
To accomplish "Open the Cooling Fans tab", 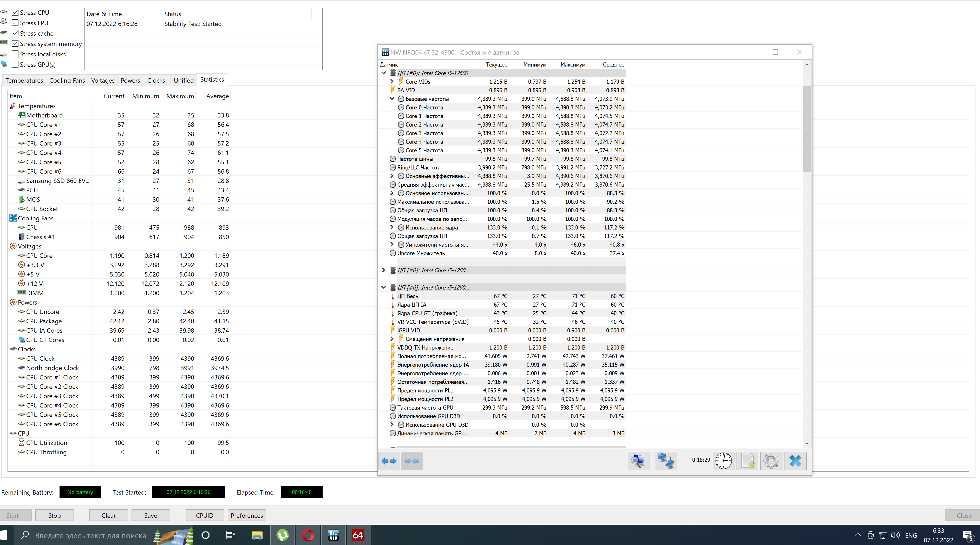I will click(x=67, y=80).
